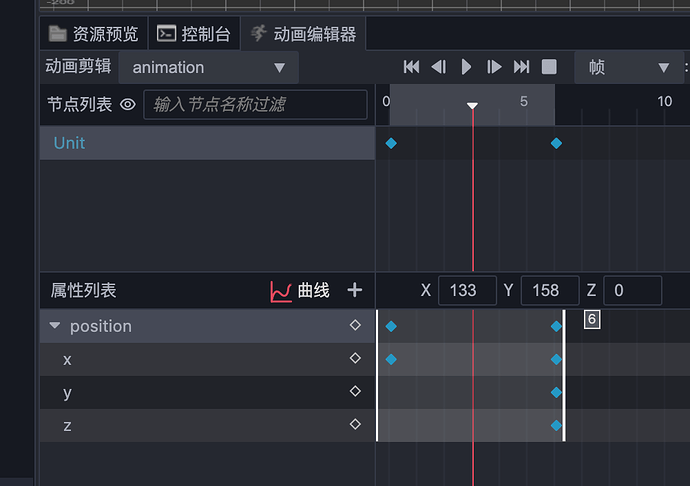Step forward to next frame
Screen dimensions: 690x486
(x=494, y=67)
